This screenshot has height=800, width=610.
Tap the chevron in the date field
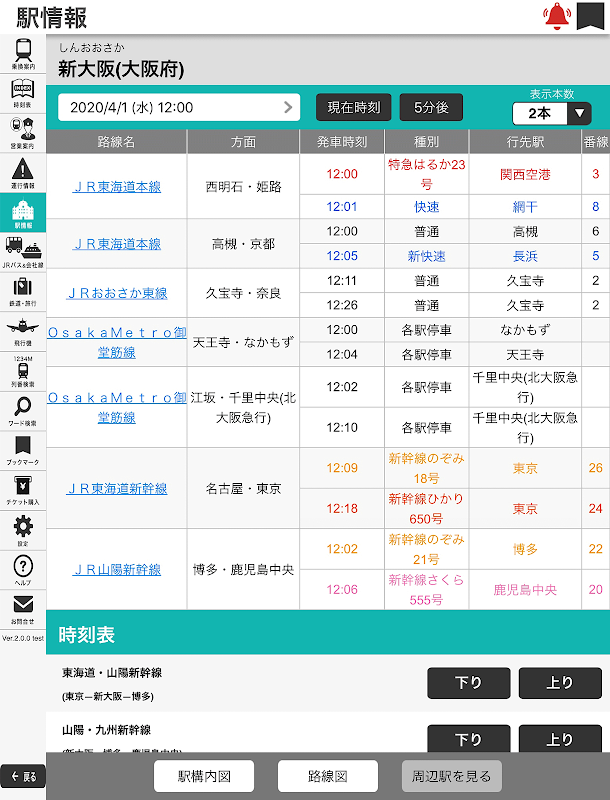pos(288,107)
